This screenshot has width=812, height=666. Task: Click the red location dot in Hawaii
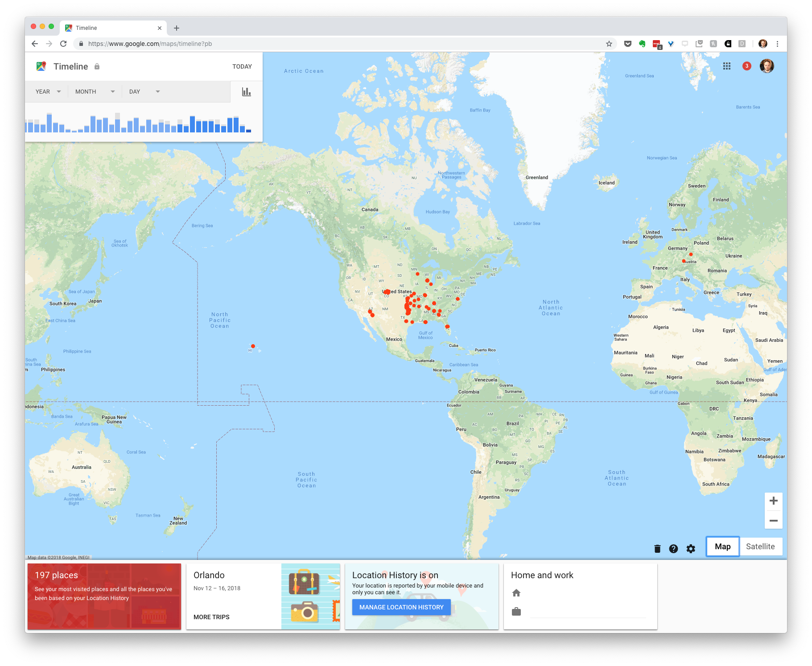pyautogui.click(x=253, y=346)
